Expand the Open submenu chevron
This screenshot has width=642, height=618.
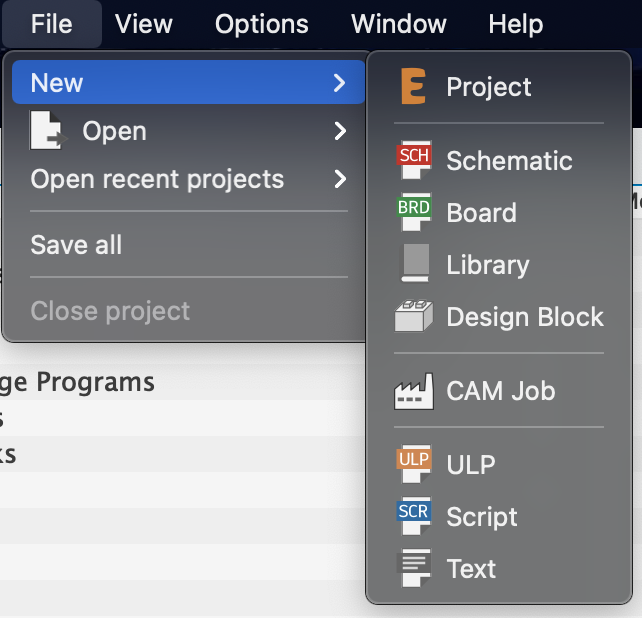[340, 131]
